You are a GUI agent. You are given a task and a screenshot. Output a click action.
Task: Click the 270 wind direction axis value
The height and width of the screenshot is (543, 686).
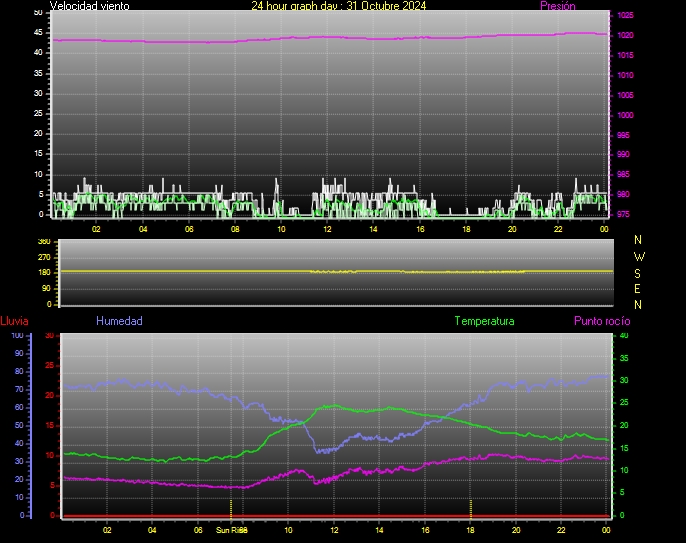pyautogui.click(x=44, y=257)
